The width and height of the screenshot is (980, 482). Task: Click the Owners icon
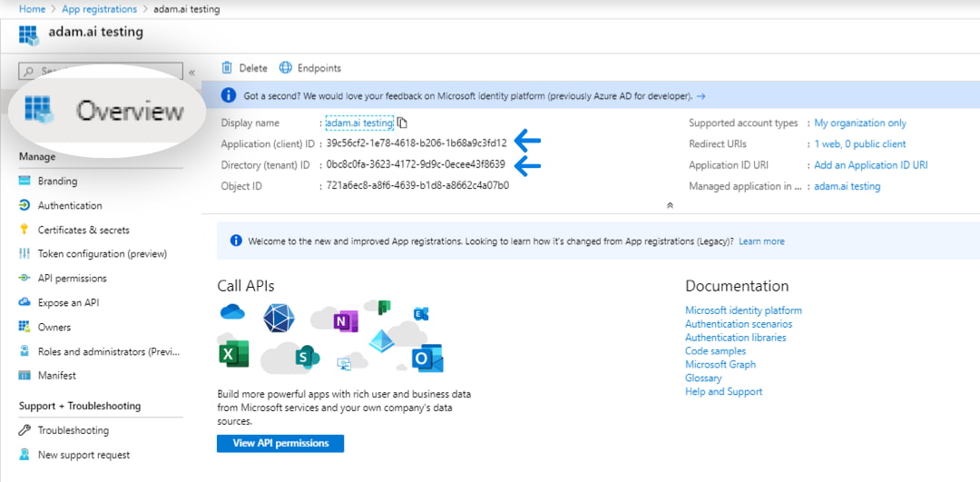(x=25, y=327)
